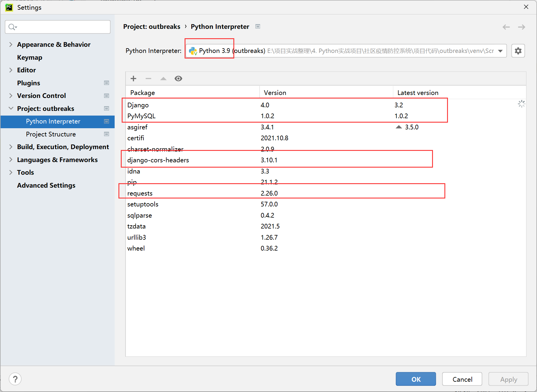Open the Python Interpreter dropdown
The image size is (537, 392).
(500, 51)
